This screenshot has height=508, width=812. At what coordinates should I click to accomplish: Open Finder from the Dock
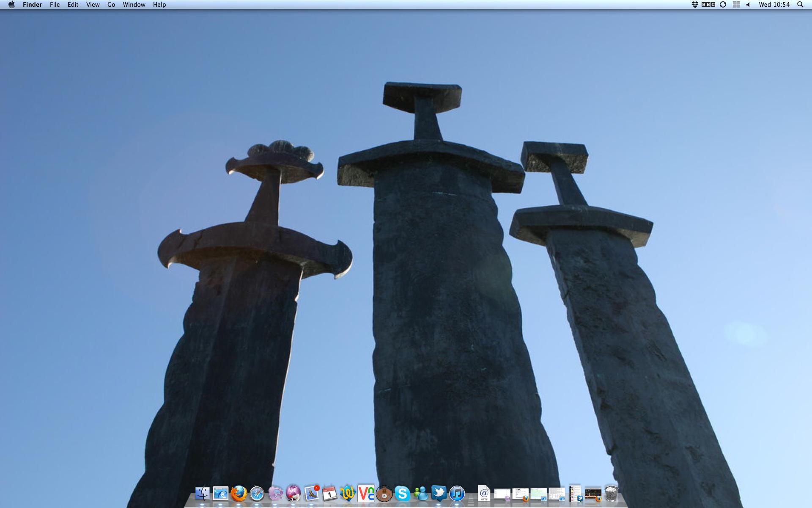[202, 494]
